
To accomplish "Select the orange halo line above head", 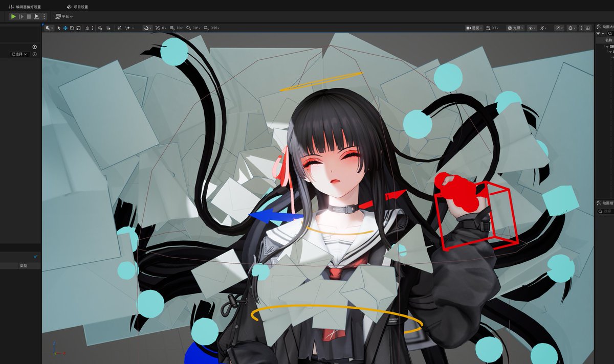I will tap(321, 82).
